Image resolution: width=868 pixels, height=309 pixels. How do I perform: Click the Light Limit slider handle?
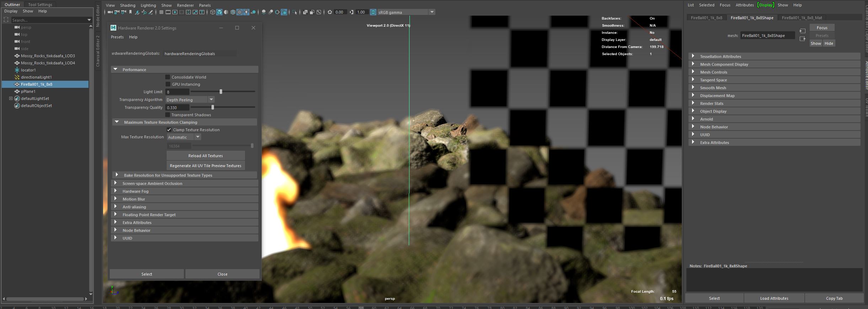221,92
